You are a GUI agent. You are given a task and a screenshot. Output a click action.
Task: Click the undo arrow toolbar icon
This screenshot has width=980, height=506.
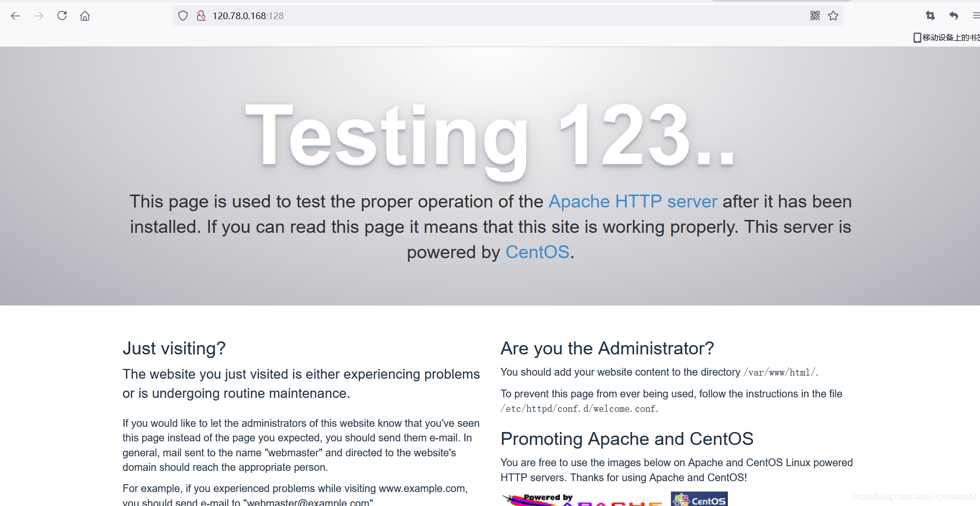coord(954,16)
